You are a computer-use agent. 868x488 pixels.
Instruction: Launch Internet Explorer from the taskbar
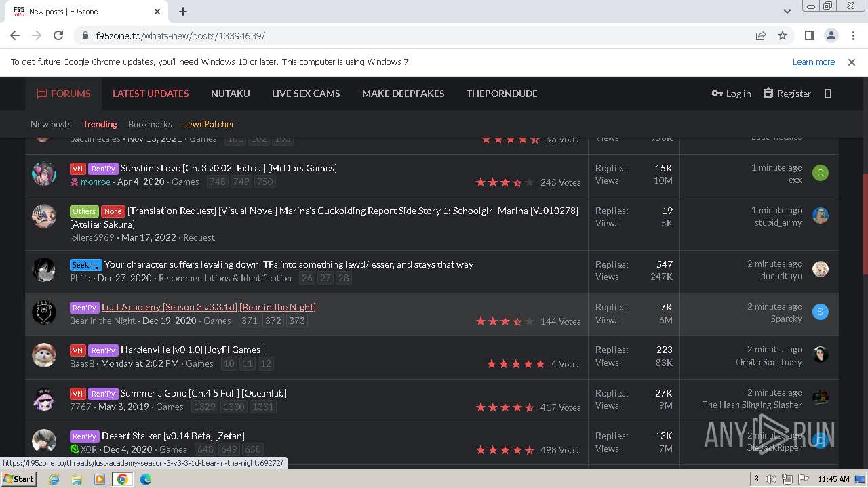[54, 479]
